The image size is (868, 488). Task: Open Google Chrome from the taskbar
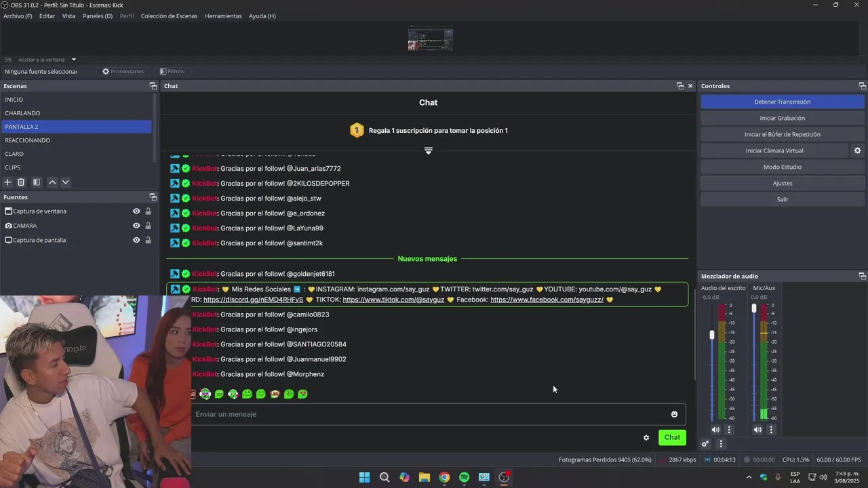pyautogui.click(x=444, y=477)
